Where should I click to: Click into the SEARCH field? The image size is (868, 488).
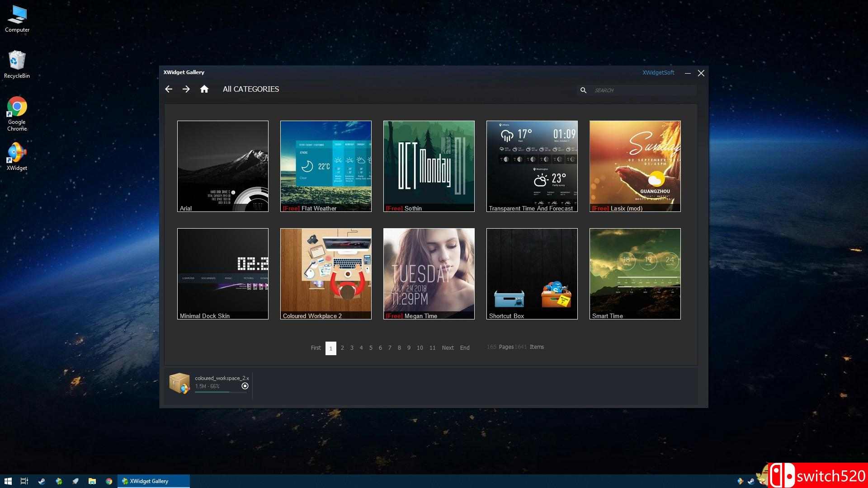click(x=644, y=90)
